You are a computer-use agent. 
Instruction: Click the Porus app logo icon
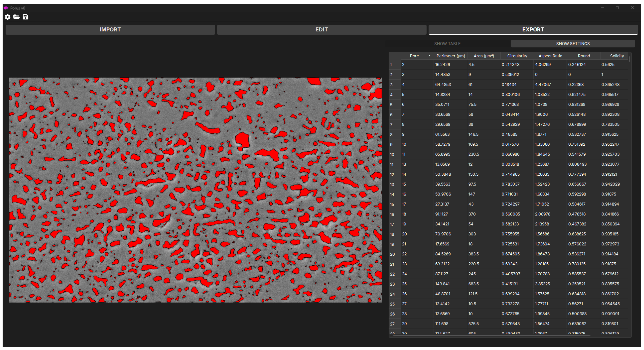[6, 8]
